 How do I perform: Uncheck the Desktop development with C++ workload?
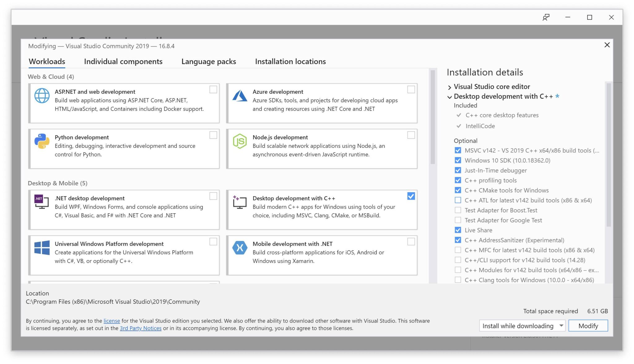click(x=411, y=196)
